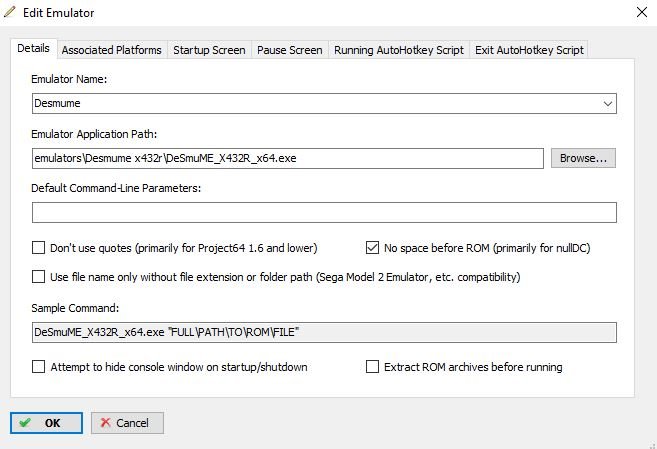Close the Edit Emulator dialog
This screenshot has width=657, height=449.
(x=641, y=12)
